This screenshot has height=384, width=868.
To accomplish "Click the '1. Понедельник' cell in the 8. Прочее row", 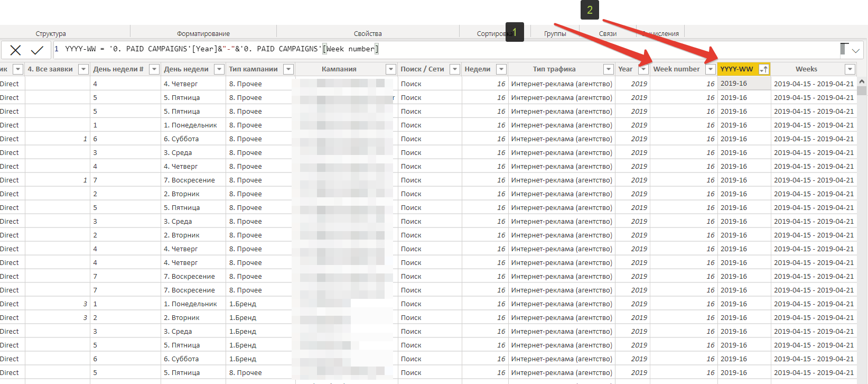I will tap(193, 125).
